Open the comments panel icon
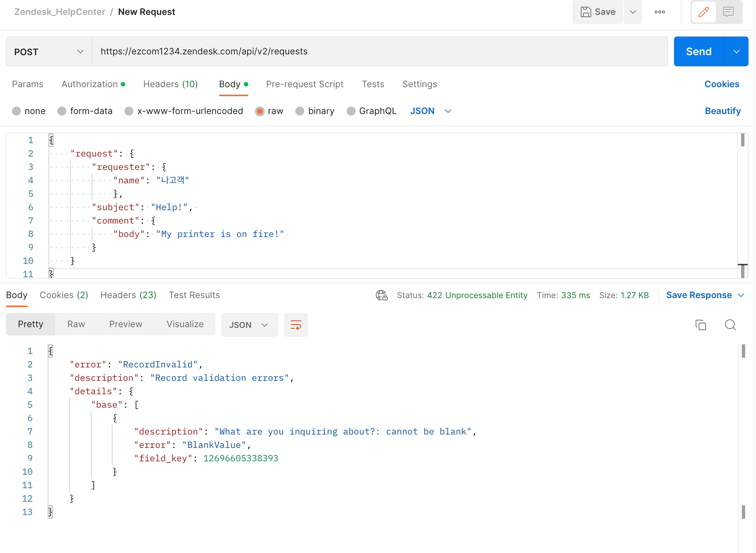Image resolution: width=756 pixels, height=553 pixels. click(728, 12)
